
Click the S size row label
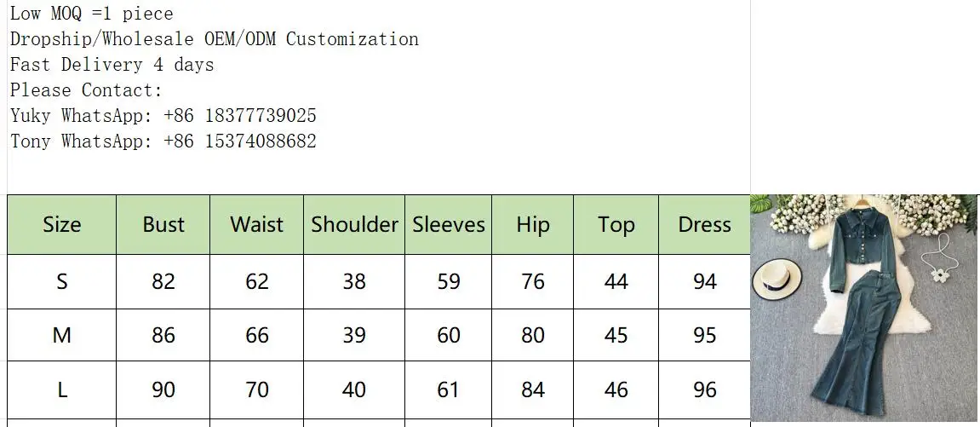(61, 281)
